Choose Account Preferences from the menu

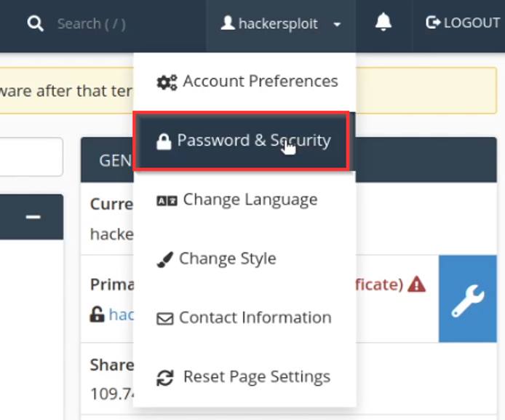(x=260, y=81)
